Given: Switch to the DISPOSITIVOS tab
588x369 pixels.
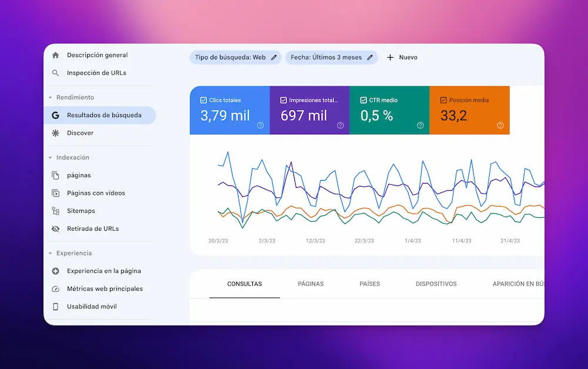Looking at the screenshot, I should coord(436,284).
